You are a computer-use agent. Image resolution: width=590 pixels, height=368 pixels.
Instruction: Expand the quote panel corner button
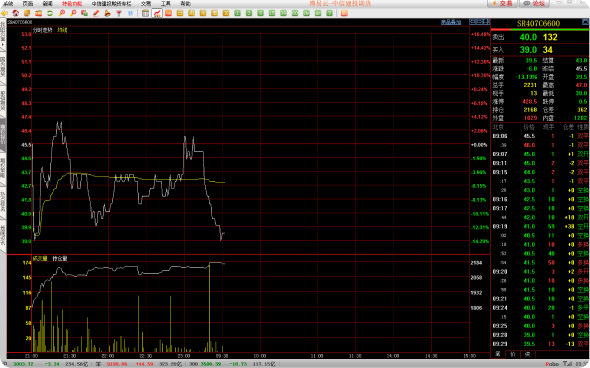(x=585, y=23)
